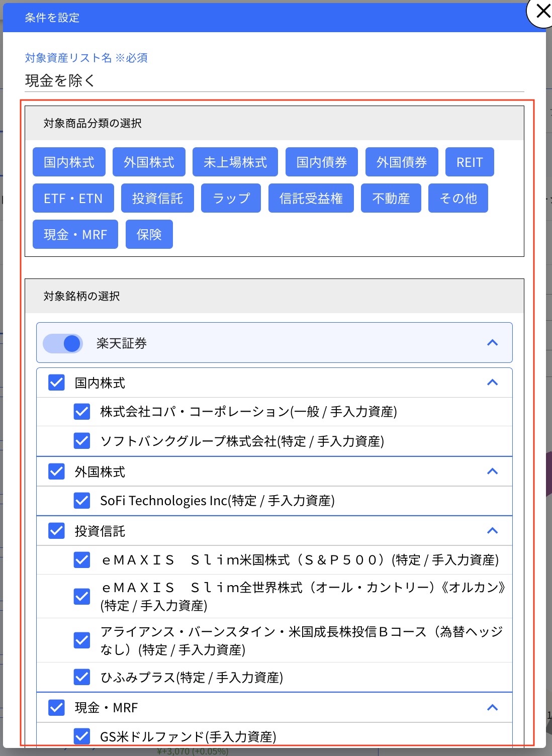Disable the 楽天証券 account toggle

point(62,343)
